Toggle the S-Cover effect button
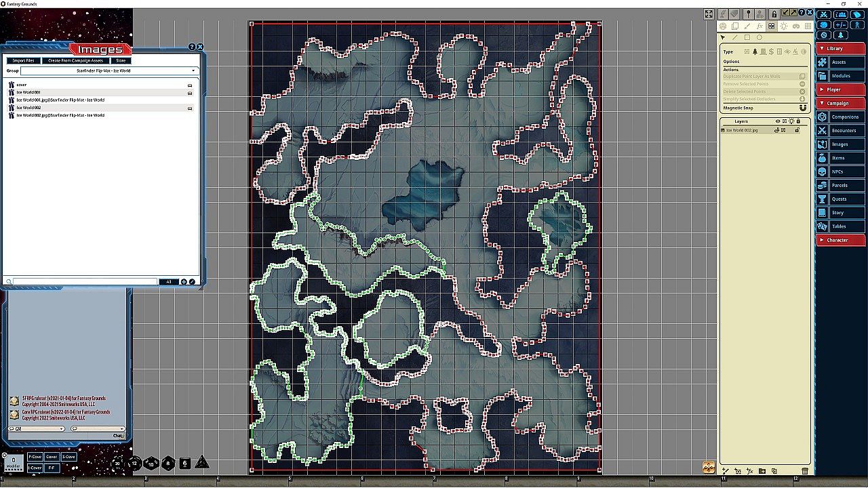Screen dimensions: 868x488 (x=68, y=457)
